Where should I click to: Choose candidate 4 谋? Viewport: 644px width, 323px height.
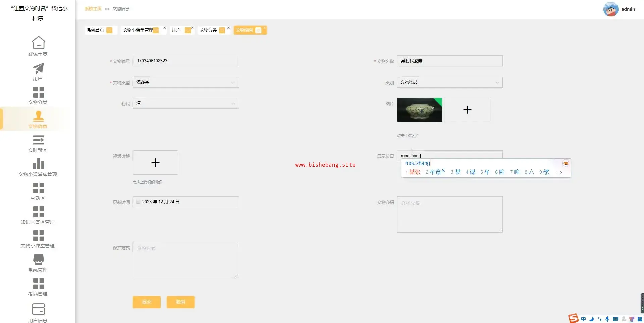tap(470, 172)
